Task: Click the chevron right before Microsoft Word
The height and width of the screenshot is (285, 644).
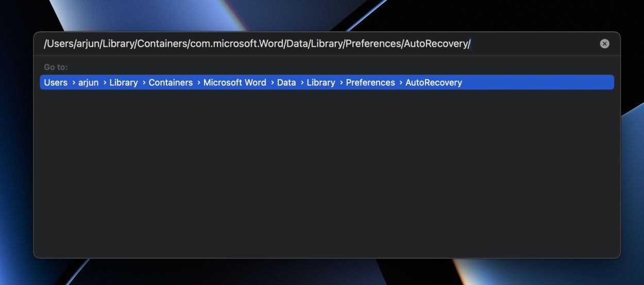Action: tap(198, 82)
